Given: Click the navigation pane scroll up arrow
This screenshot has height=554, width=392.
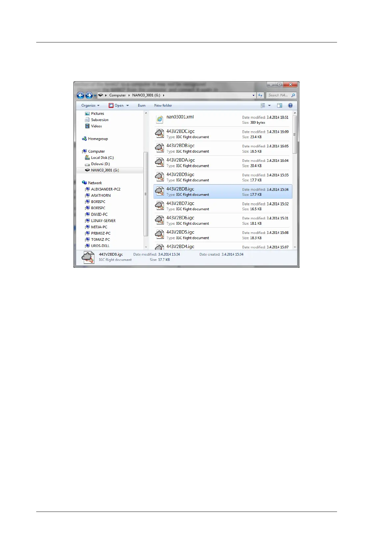Looking at the screenshot, I should [x=146, y=113].
